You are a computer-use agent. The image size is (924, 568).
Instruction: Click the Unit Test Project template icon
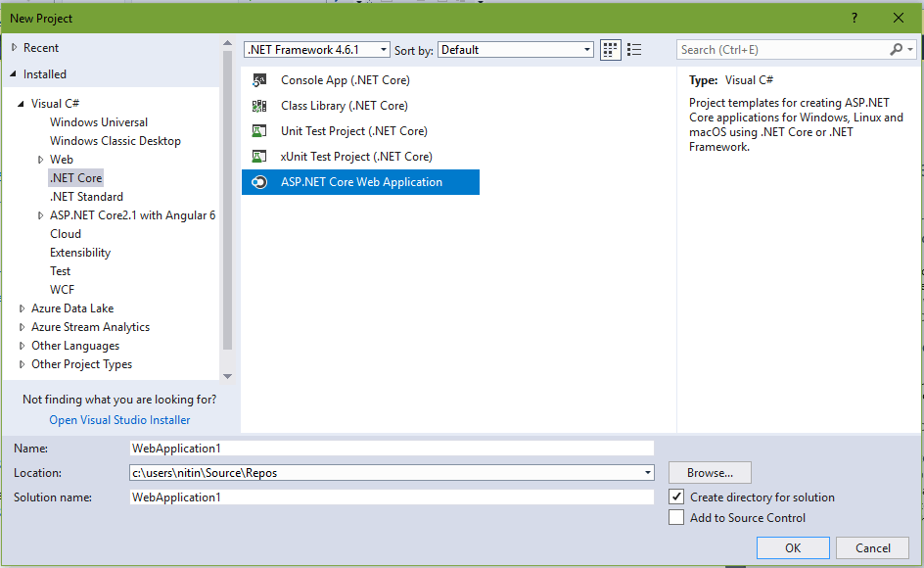coord(259,131)
